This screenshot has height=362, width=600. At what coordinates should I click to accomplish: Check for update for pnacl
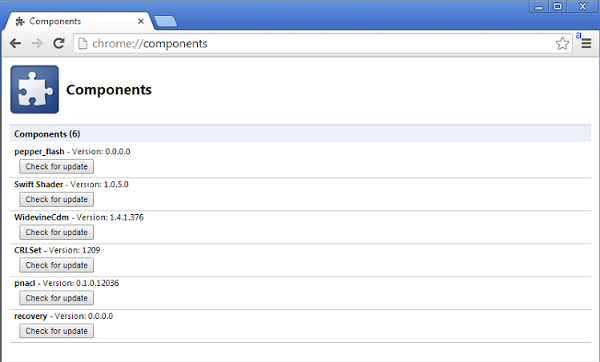click(57, 298)
